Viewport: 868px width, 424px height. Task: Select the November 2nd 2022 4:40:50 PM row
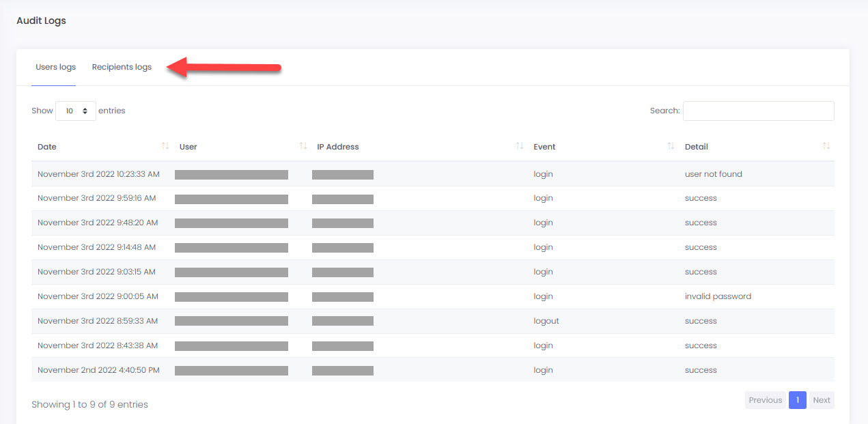click(x=98, y=370)
